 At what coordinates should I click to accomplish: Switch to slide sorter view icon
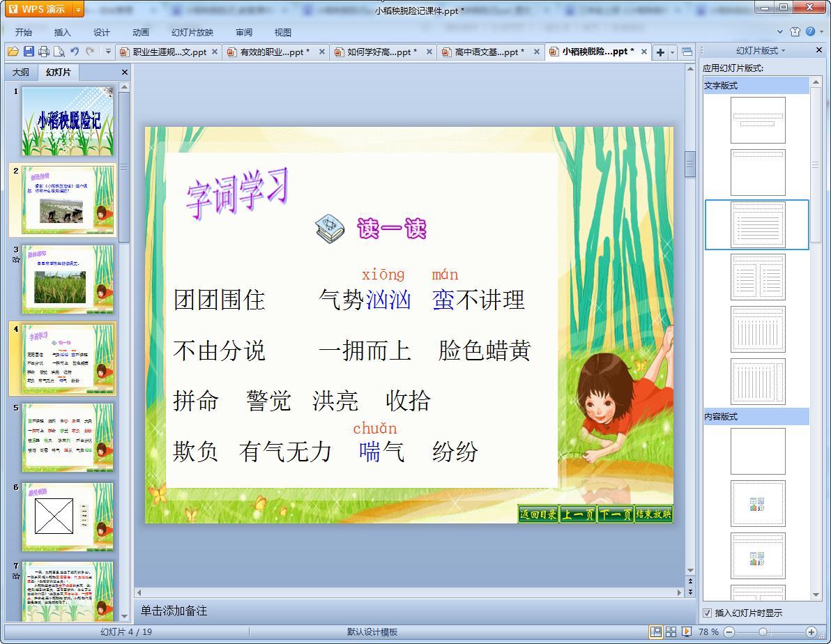click(x=671, y=631)
